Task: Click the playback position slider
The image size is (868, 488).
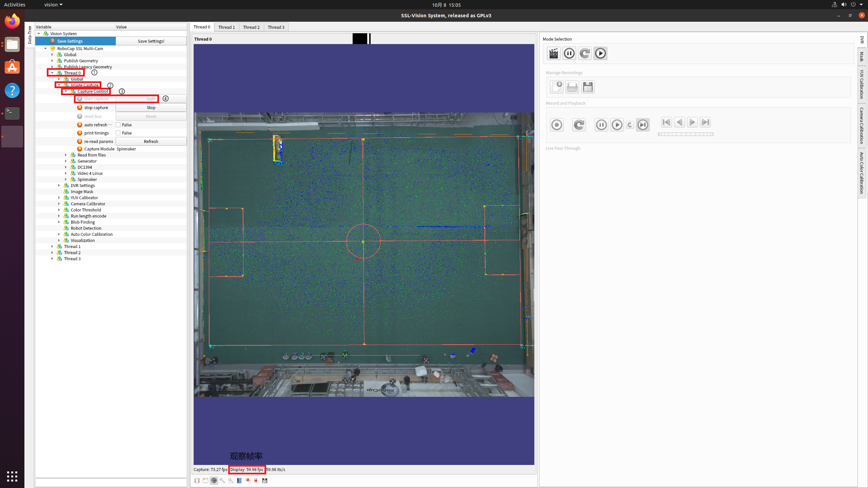Action: click(686, 134)
